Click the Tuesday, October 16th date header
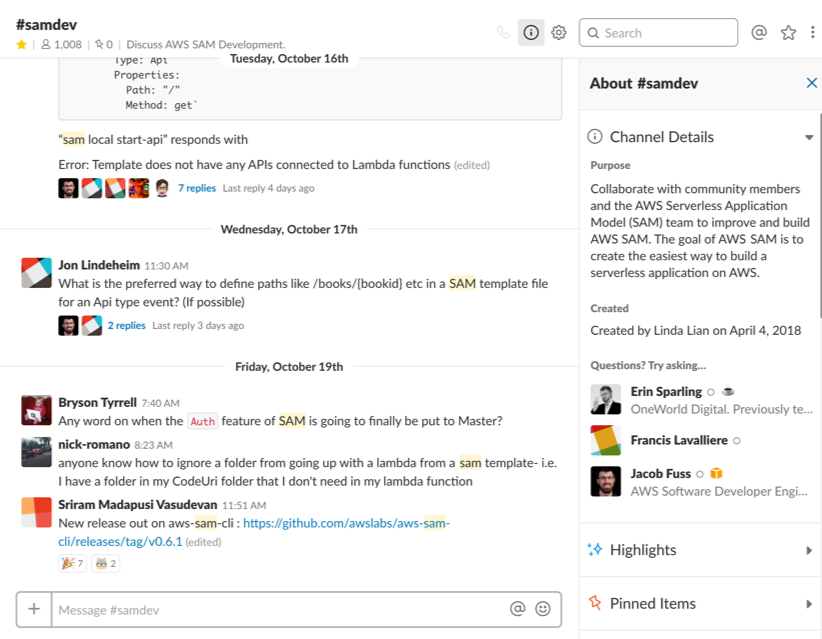 click(x=289, y=59)
